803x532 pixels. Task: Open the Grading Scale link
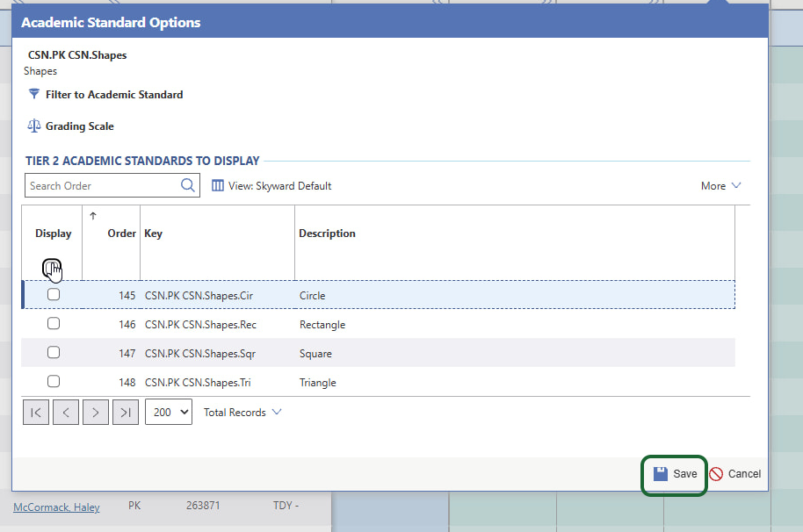(79, 126)
